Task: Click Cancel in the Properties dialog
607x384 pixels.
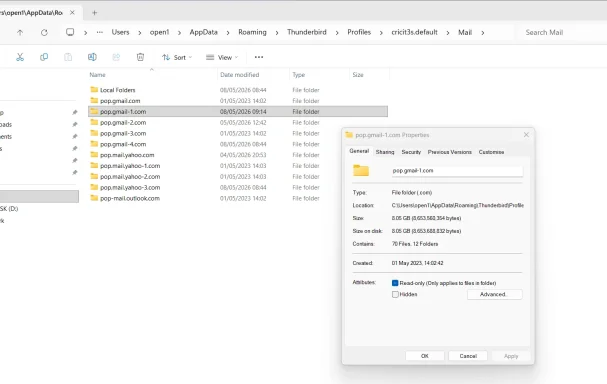Action: pyautogui.click(x=468, y=356)
